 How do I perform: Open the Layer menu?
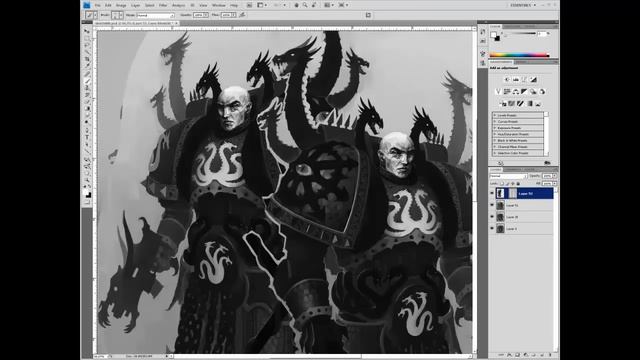click(x=136, y=5)
